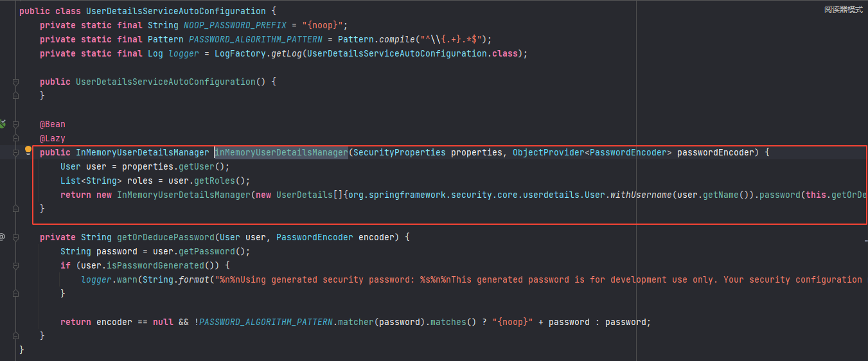Collapse the UserDetailsServiceAutoConfiguration constructor fold marker
The image size is (868, 361).
tap(15, 82)
